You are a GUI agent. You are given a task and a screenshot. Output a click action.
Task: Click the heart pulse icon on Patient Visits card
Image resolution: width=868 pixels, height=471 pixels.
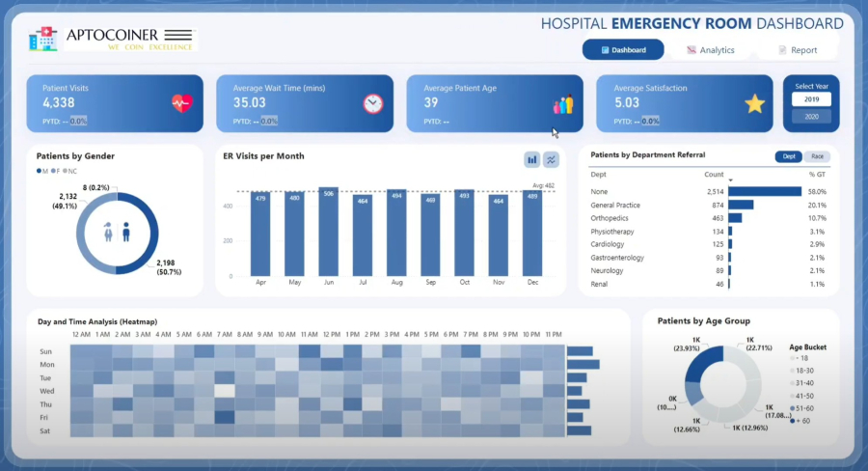point(181,103)
